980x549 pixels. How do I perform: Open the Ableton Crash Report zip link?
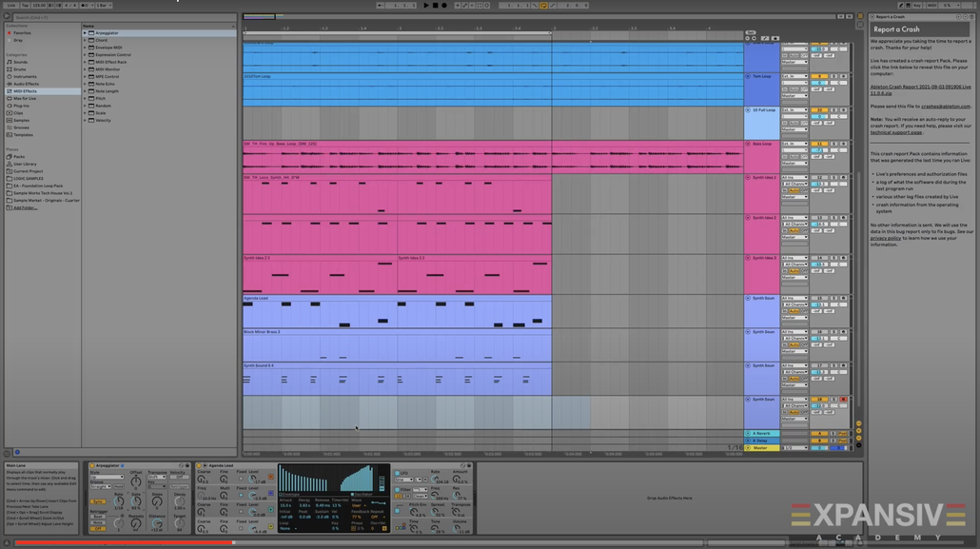click(921, 90)
